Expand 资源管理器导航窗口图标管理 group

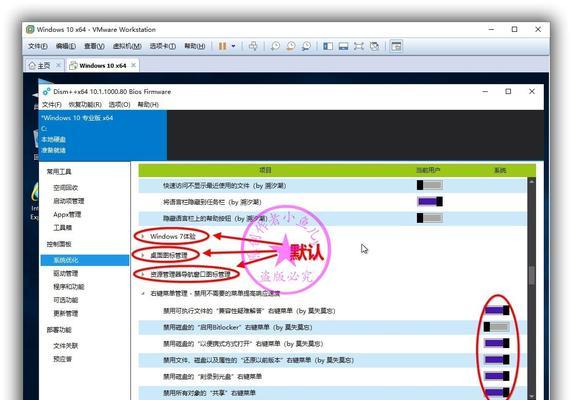click(x=143, y=274)
